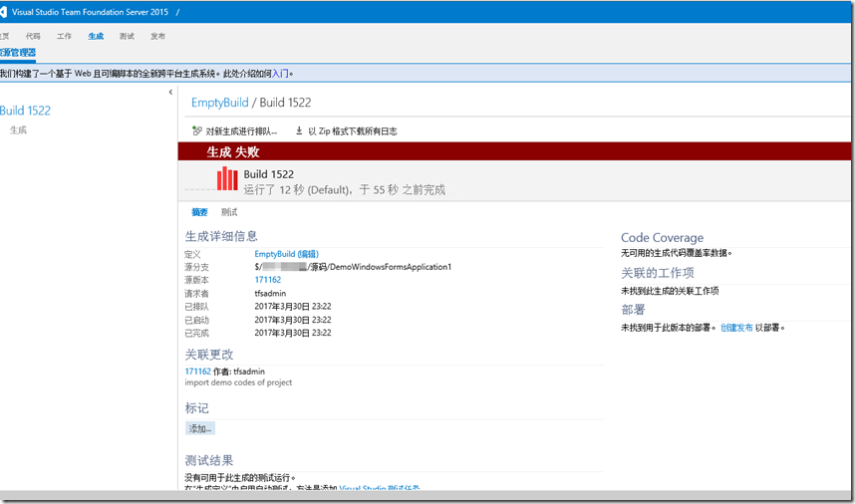Select the 资源管理器 sub tab

[x=18, y=53]
